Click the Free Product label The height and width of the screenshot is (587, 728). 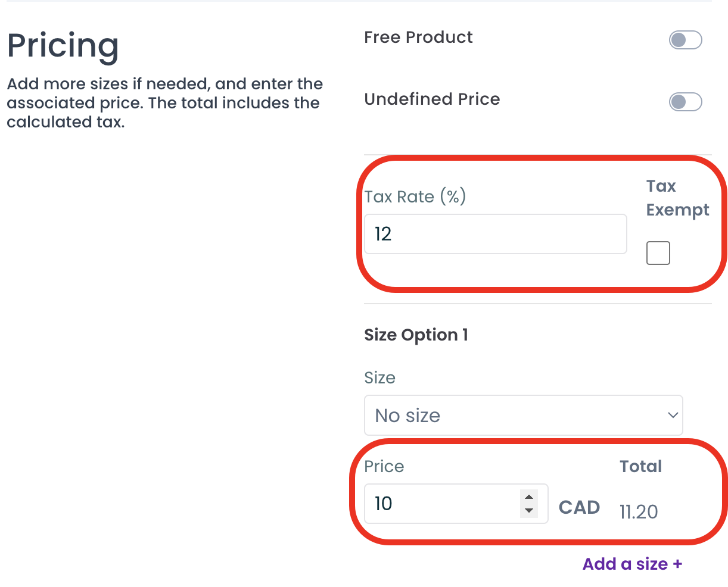point(418,38)
